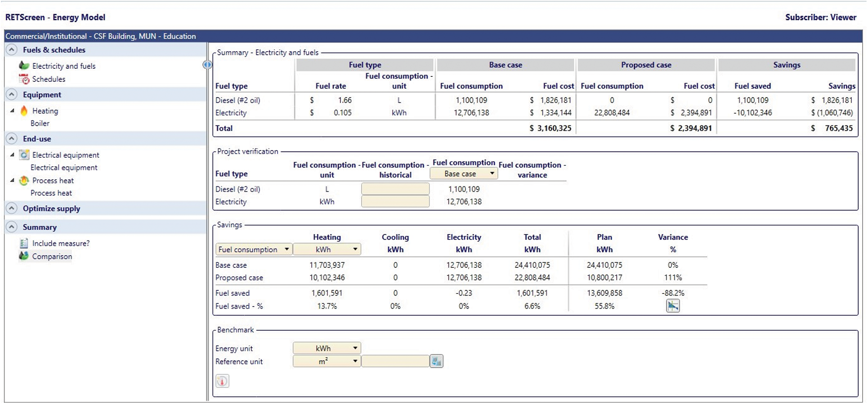Open the variance chart icon in Savings

point(673,306)
